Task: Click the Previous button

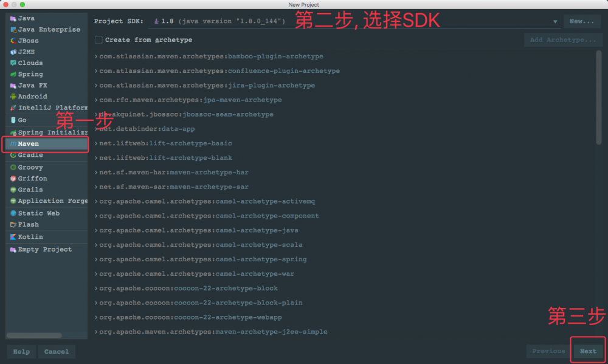Action: 548,352
